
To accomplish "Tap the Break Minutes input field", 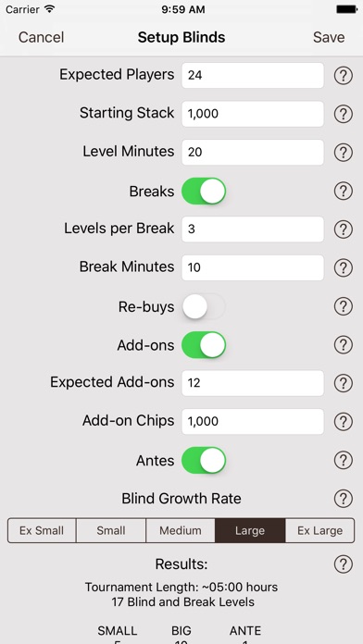I will point(253,267).
